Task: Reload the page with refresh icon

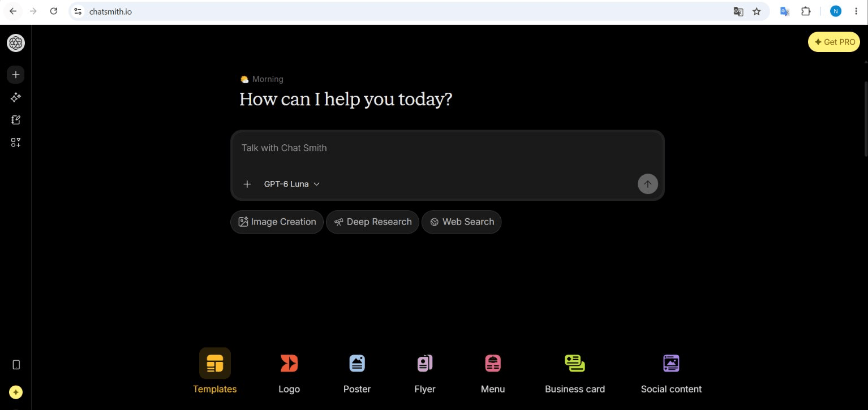Action: [54, 11]
